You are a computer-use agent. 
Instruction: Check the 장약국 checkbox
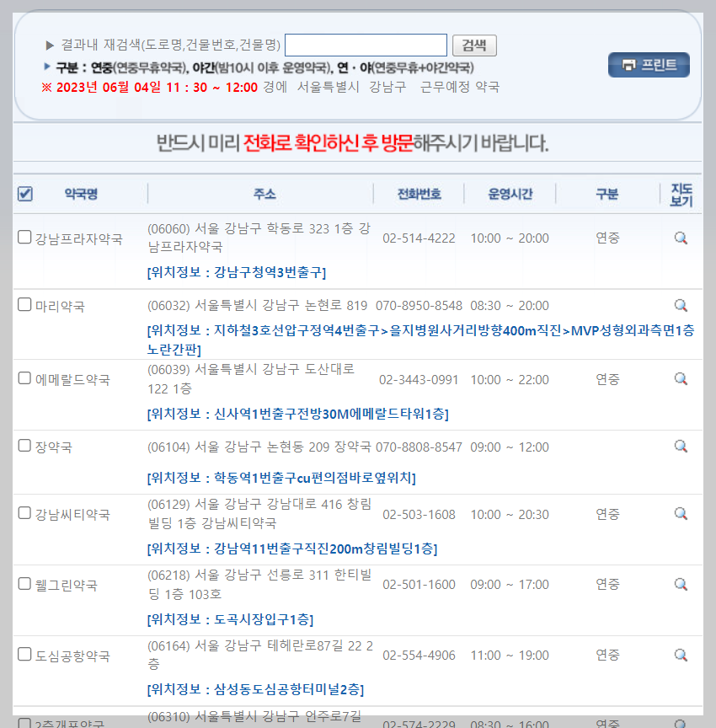[24, 445]
